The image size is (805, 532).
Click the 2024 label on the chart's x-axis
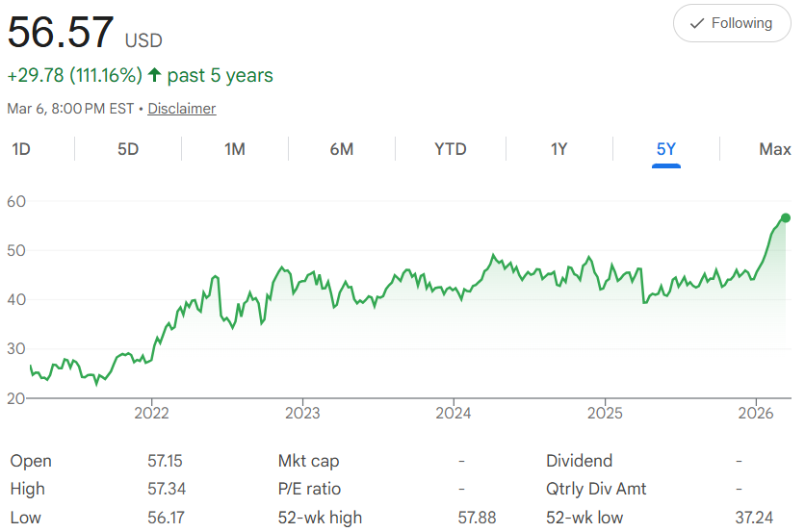(453, 415)
